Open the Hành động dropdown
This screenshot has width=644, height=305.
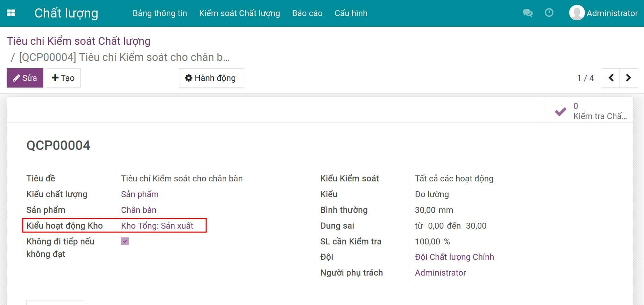pos(212,78)
